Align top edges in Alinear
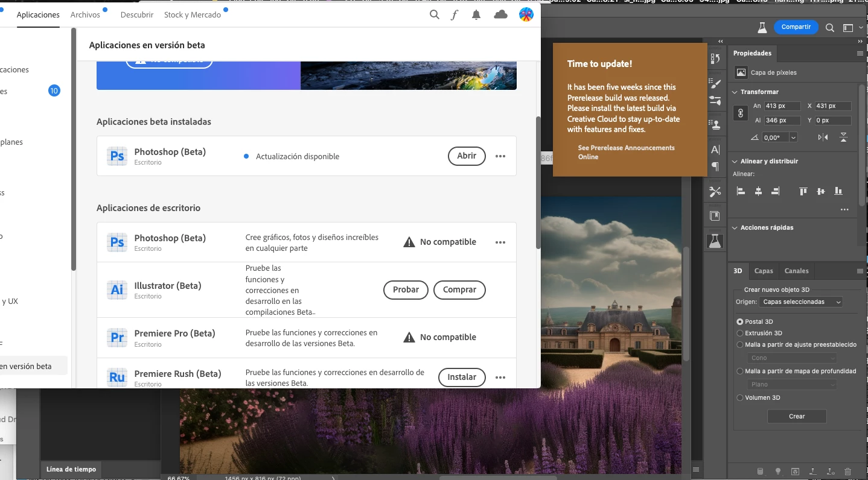868x480 pixels. click(x=803, y=191)
